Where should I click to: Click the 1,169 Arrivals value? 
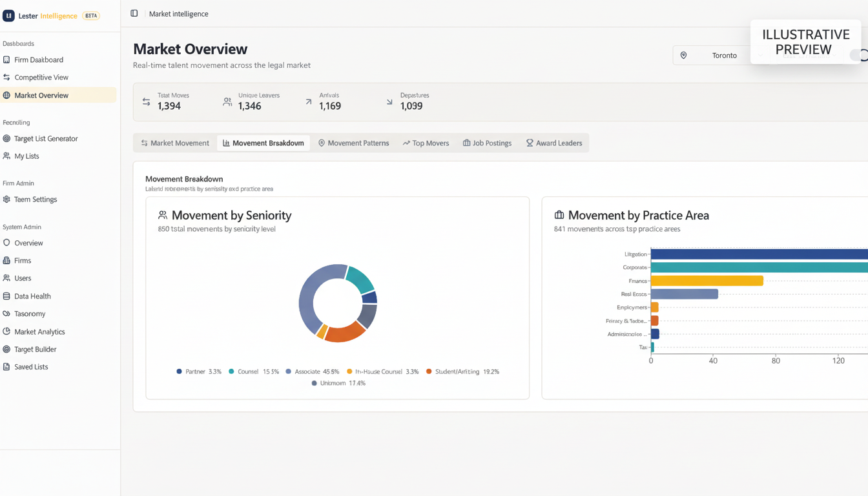pyautogui.click(x=330, y=106)
